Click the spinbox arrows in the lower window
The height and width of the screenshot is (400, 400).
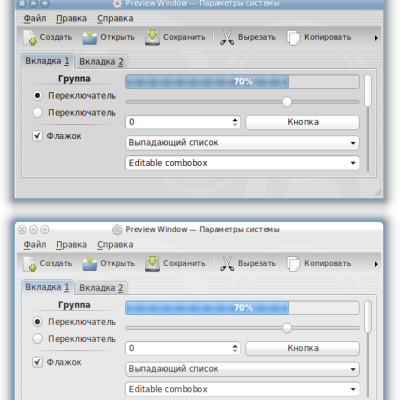(x=235, y=348)
